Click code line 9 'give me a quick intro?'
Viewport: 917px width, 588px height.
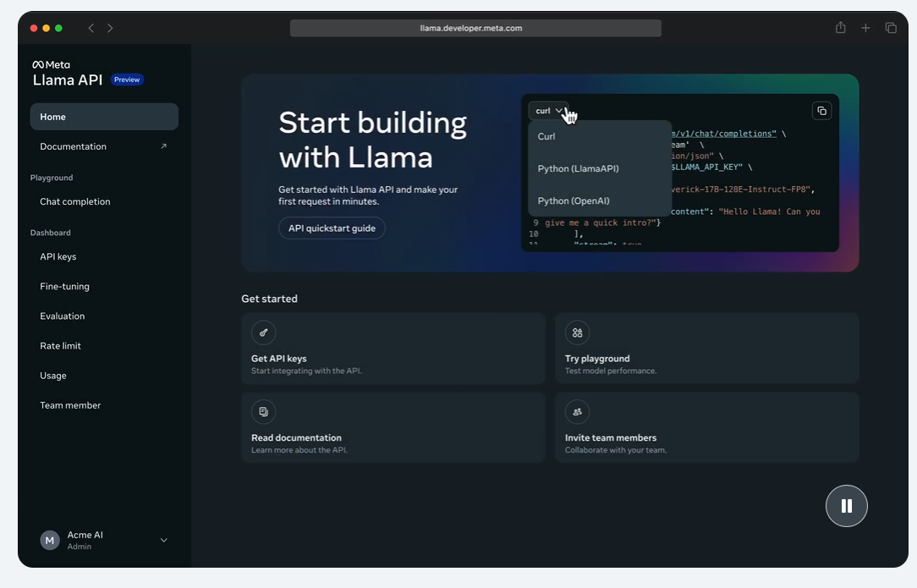602,223
